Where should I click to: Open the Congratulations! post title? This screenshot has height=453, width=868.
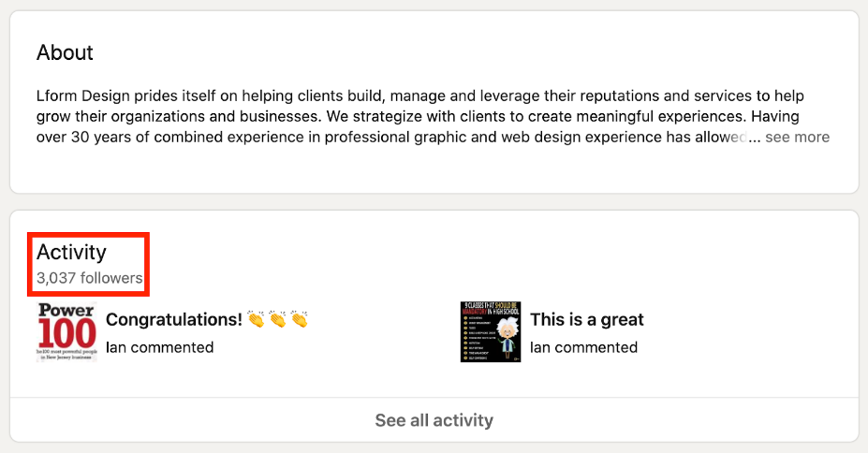(174, 320)
